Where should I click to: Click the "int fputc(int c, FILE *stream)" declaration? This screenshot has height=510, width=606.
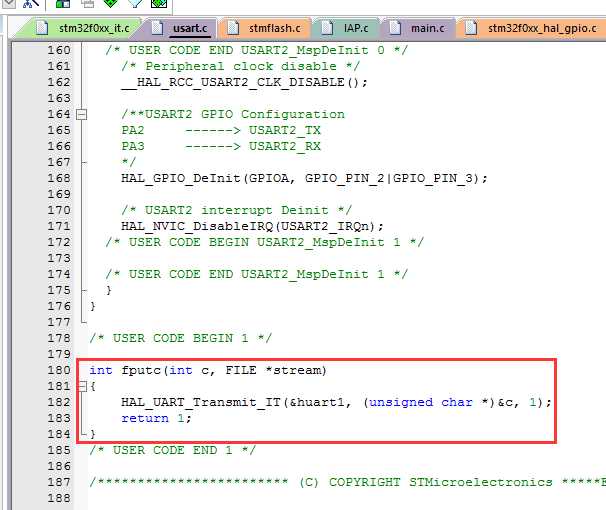[x=208, y=370]
